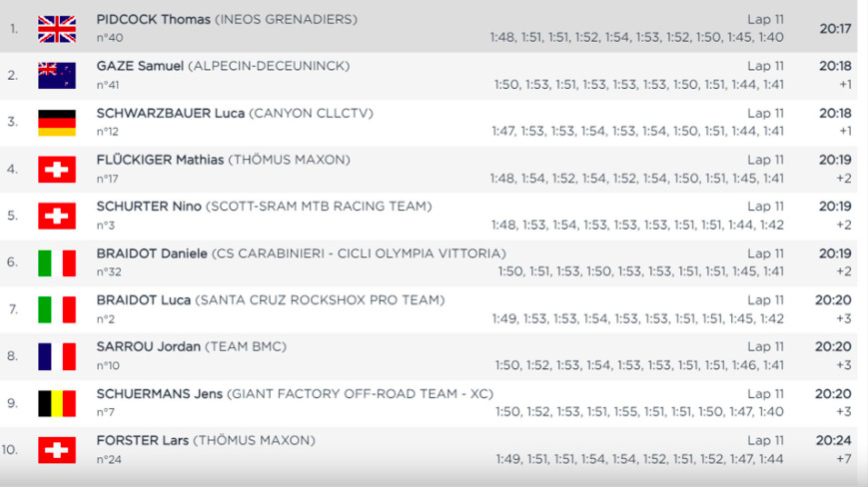Viewport: 868px width, 487px height.
Task: Click the Italian flag beside BRAIDOT Luca
Action: point(57,309)
